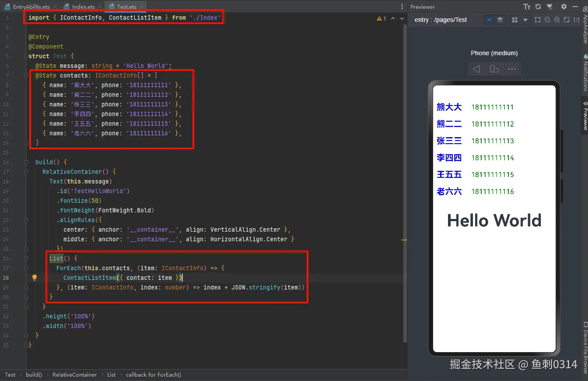Zoom out the preview
Screen dimensions: 588x381
[547, 20]
